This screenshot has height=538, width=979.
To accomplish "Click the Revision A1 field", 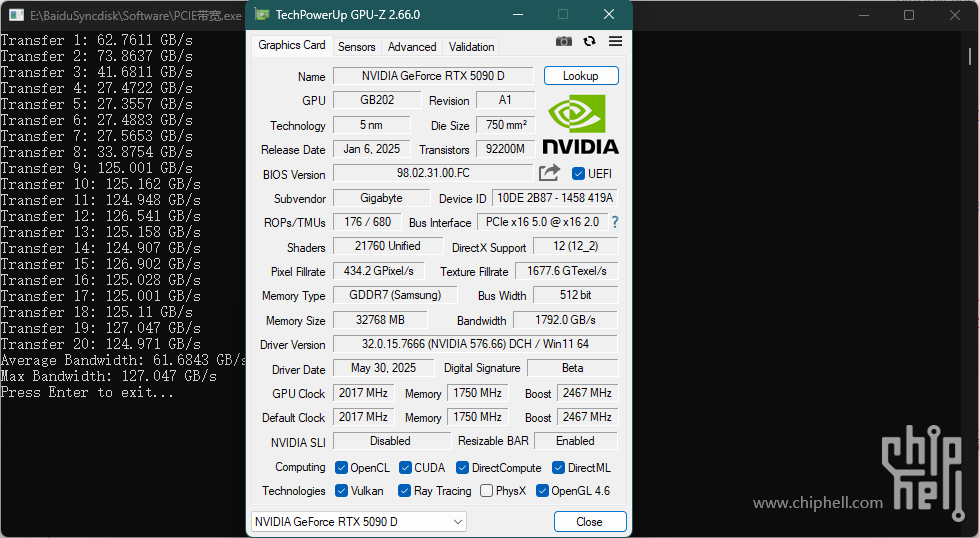I will pyautogui.click(x=506, y=100).
